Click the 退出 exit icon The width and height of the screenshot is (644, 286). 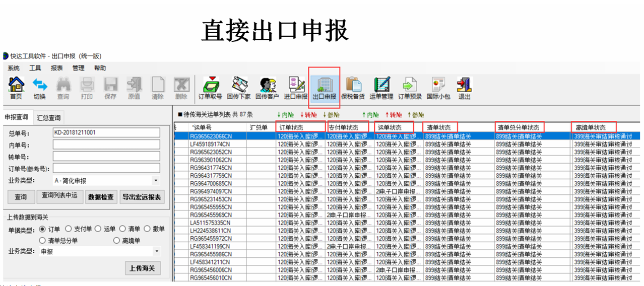coord(464,87)
